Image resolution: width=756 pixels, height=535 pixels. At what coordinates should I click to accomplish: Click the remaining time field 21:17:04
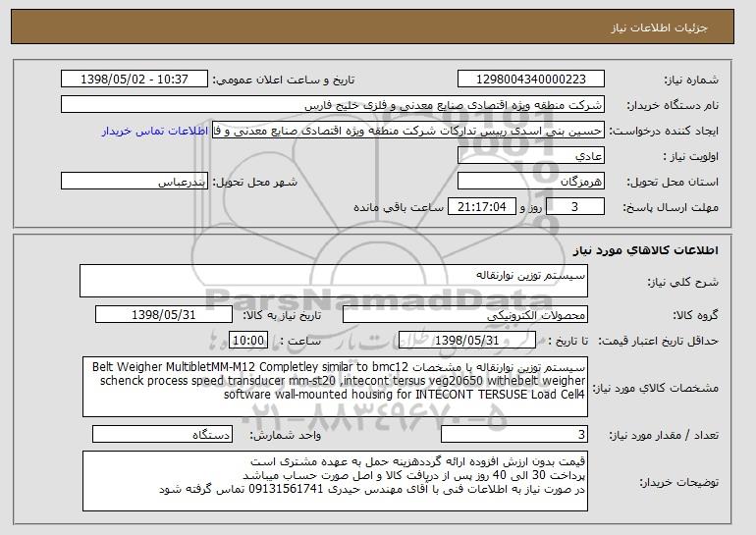(x=482, y=207)
